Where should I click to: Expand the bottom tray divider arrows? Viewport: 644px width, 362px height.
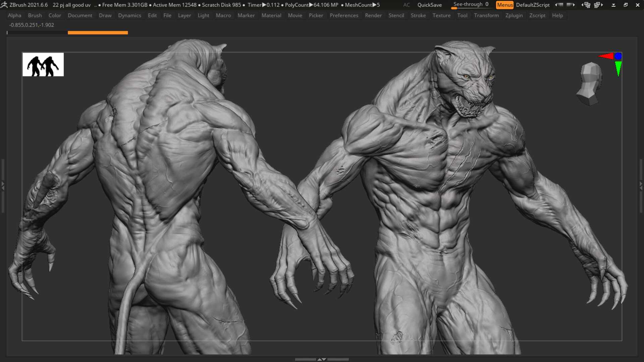point(322,359)
